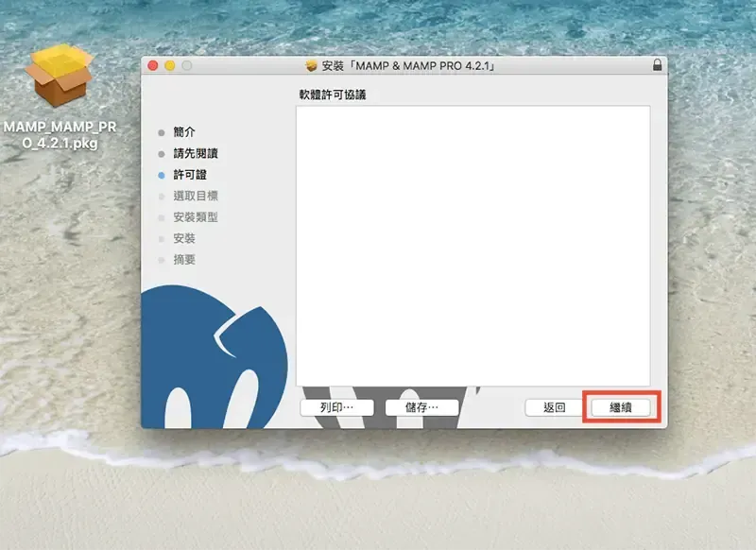Click the 儲存… (Save) button

pos(421,407)
